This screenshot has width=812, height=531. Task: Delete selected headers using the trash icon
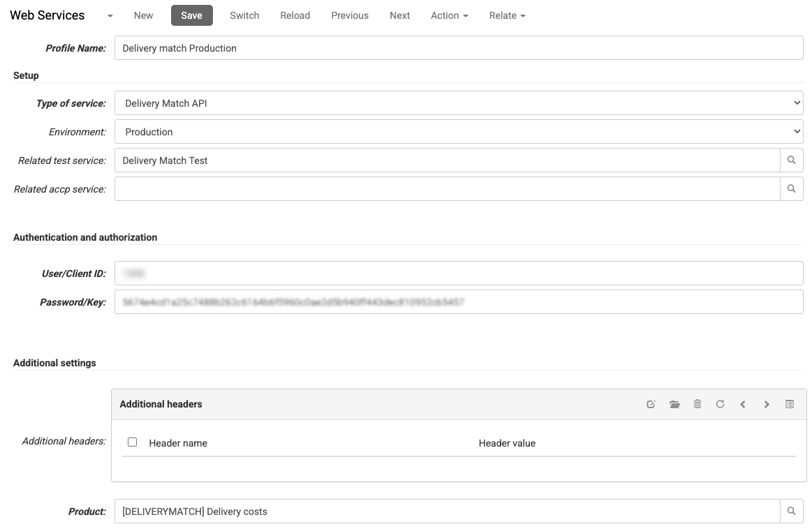click(x=697, y=404)
